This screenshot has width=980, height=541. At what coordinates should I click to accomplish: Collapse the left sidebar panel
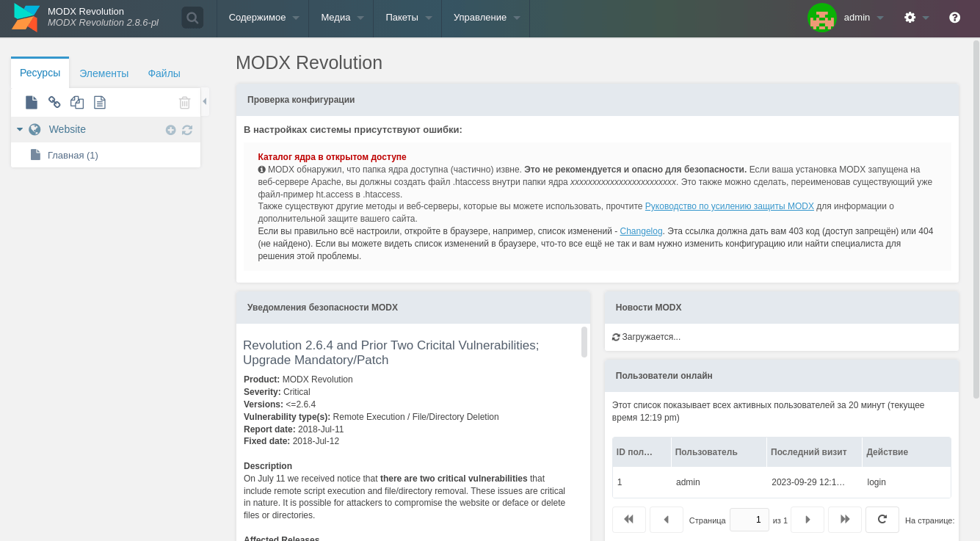[x=205, y=101]
